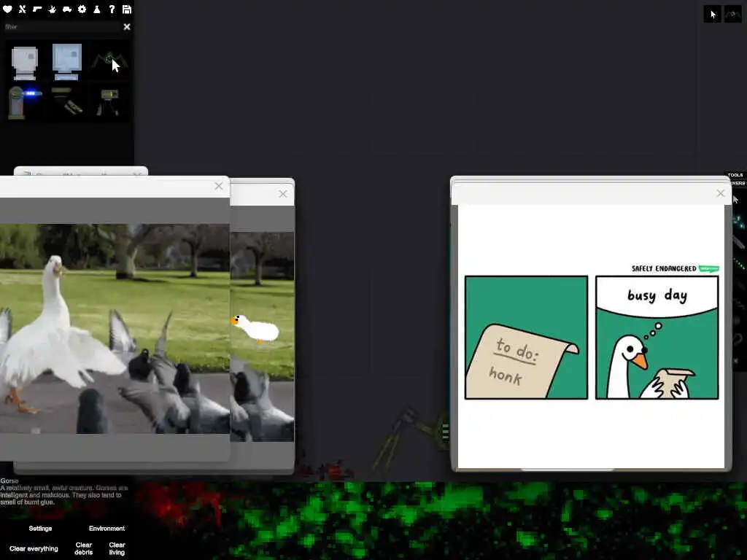Open the Environment settings
The width and height of the screenshot is (747, 560).
[x=107, y=529]
